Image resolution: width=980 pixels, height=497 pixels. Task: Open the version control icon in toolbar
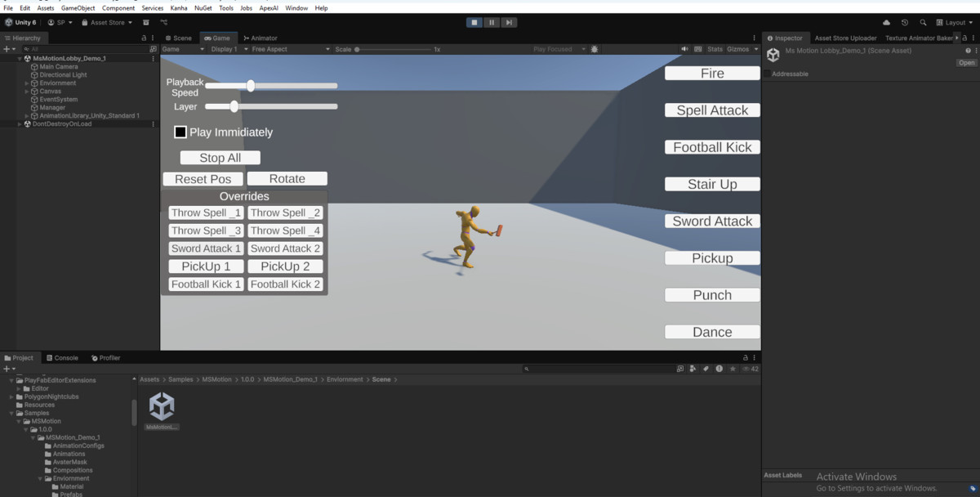tap(164, 23)
